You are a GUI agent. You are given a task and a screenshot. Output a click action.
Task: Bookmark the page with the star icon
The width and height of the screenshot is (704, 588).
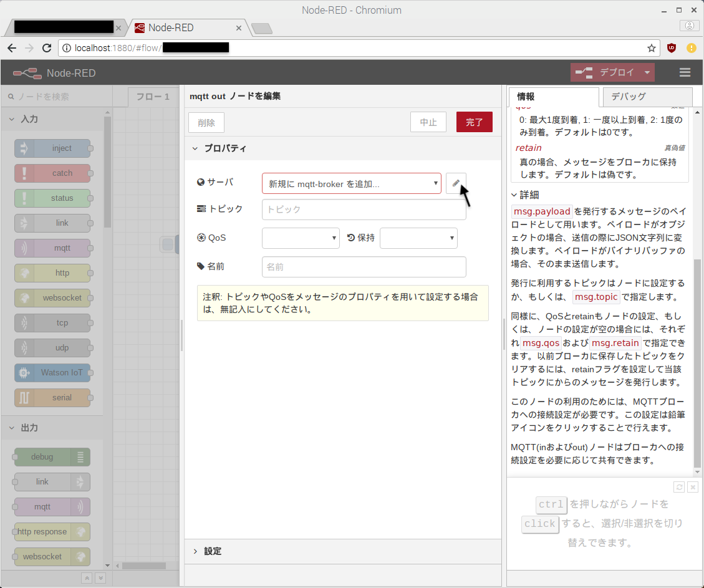[651, 48]
